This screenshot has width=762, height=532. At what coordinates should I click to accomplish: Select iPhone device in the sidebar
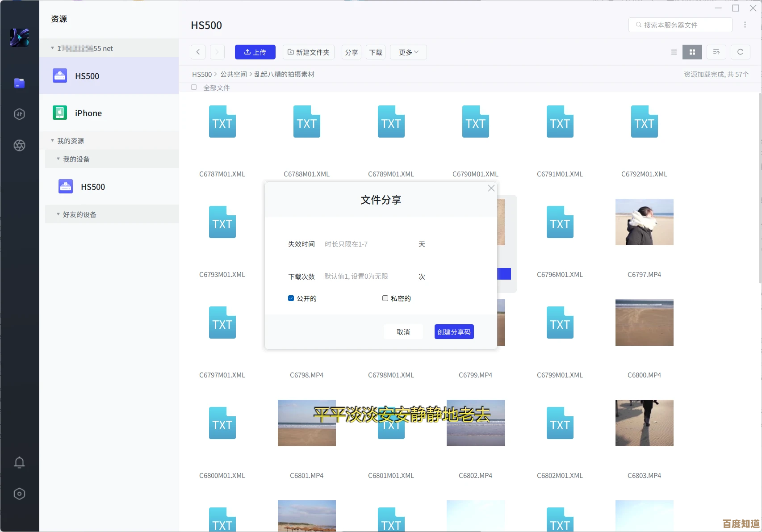[x=88, y=113]
